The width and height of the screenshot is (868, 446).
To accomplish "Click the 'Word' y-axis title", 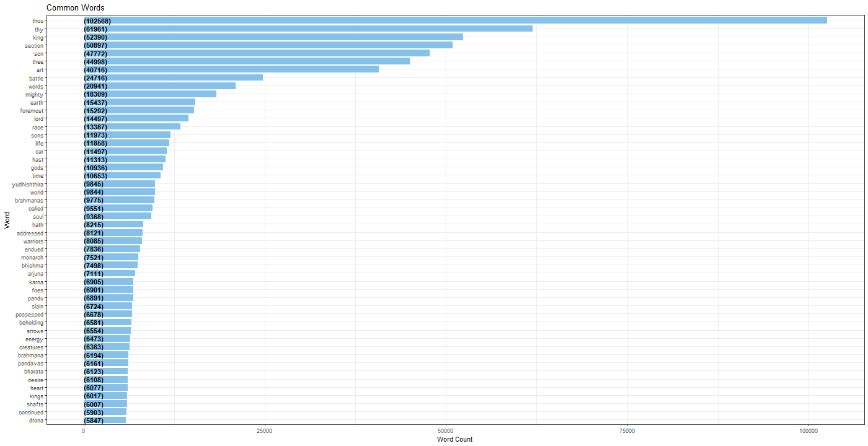I will 7,221.
